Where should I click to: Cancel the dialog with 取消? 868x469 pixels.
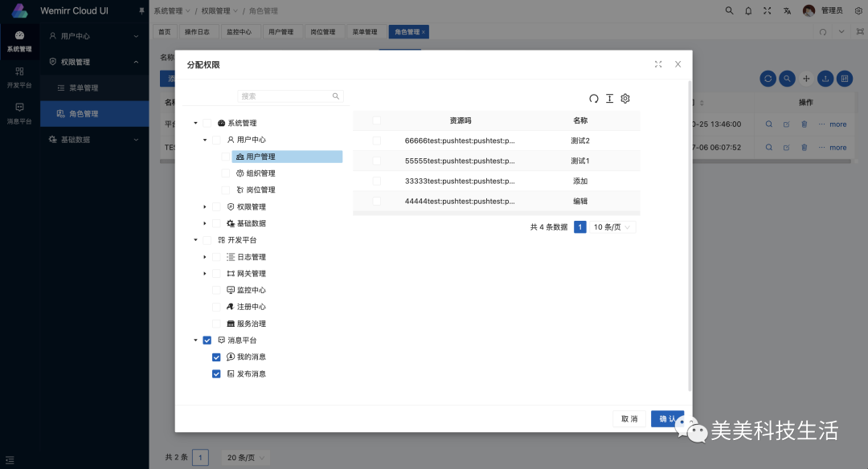628,418
